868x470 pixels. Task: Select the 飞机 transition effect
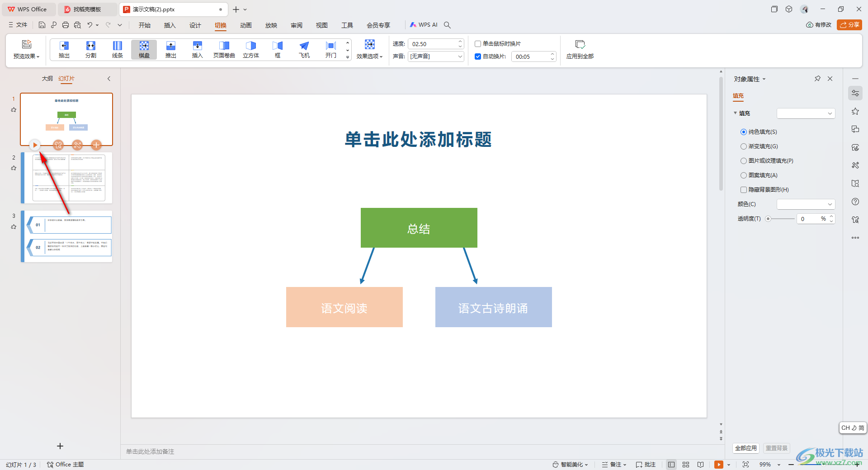[304, 50]
